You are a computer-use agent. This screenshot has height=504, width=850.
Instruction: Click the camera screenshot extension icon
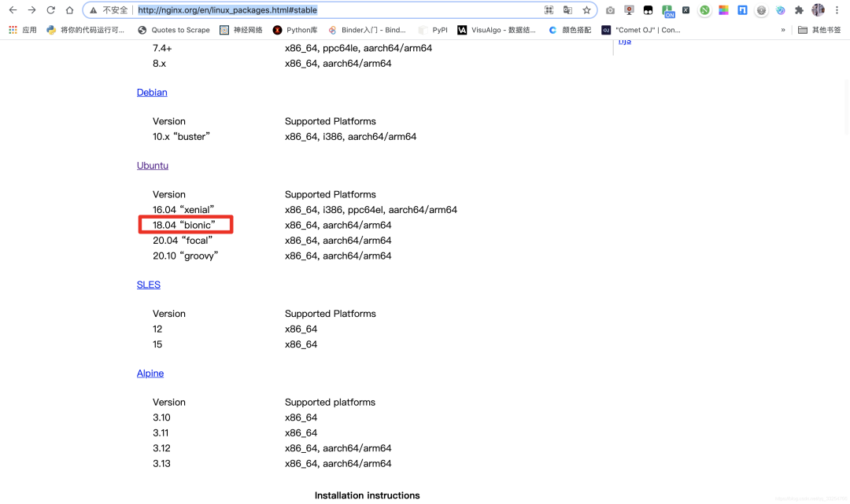(611, 10)
